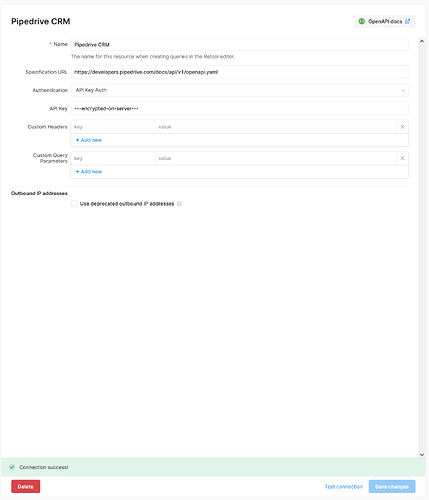Open the OpenAPI docs link
The height and width of the screenshot is (500, 429).
(384, 21)
